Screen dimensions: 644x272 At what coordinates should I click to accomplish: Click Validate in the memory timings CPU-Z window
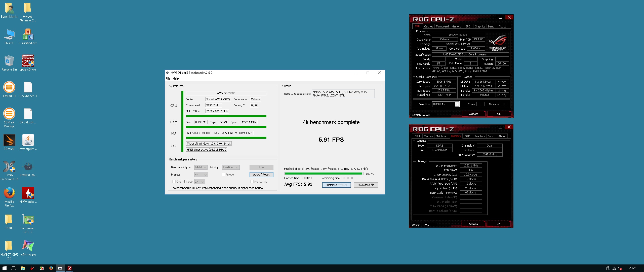473,224
